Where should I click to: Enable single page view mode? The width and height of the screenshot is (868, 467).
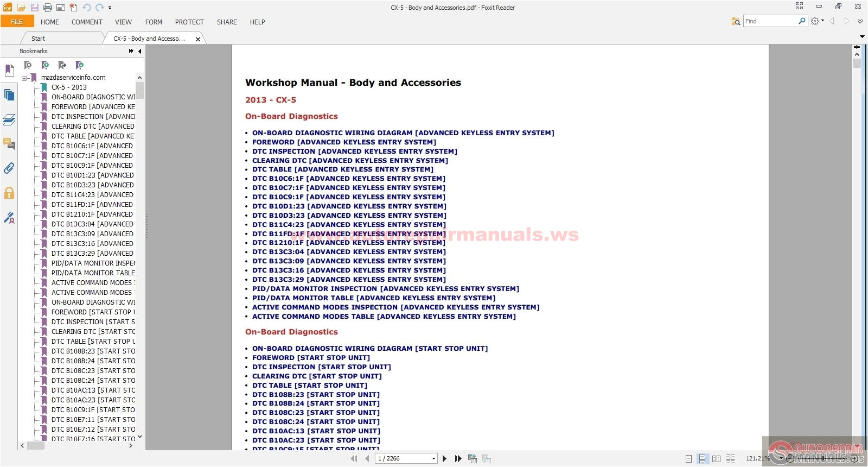pos(688,459)
